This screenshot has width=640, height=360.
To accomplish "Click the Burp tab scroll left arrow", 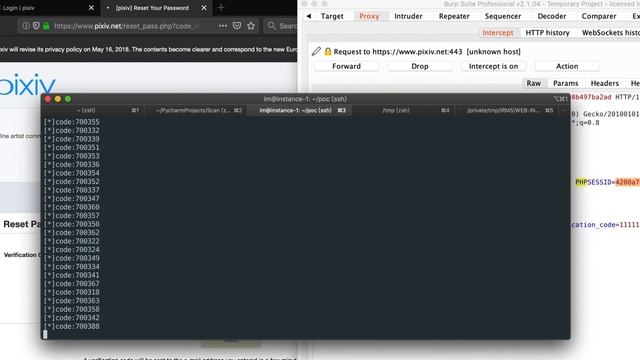I will [x=309, y=16].
